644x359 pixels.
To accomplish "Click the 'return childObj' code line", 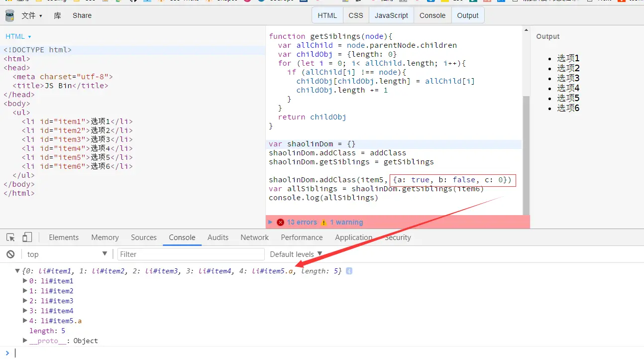I will click(x=312, y=117).
